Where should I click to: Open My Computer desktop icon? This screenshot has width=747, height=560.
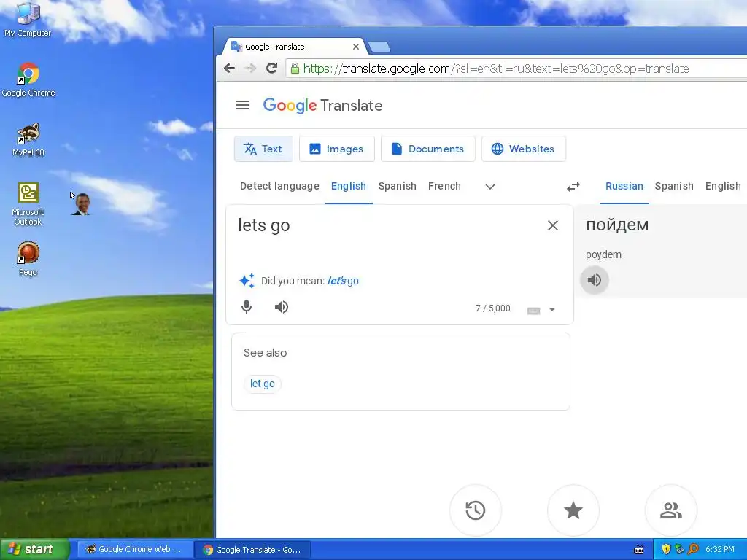(28, 19)
